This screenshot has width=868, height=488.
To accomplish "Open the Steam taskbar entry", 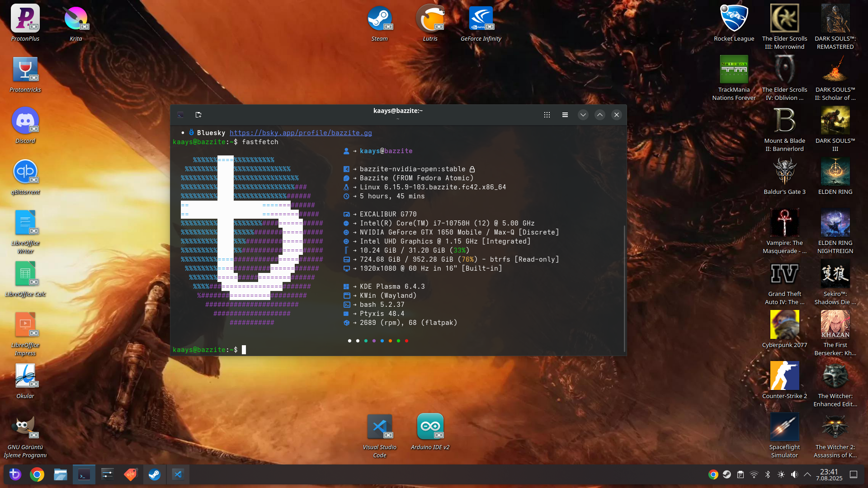I will (155, 474).
